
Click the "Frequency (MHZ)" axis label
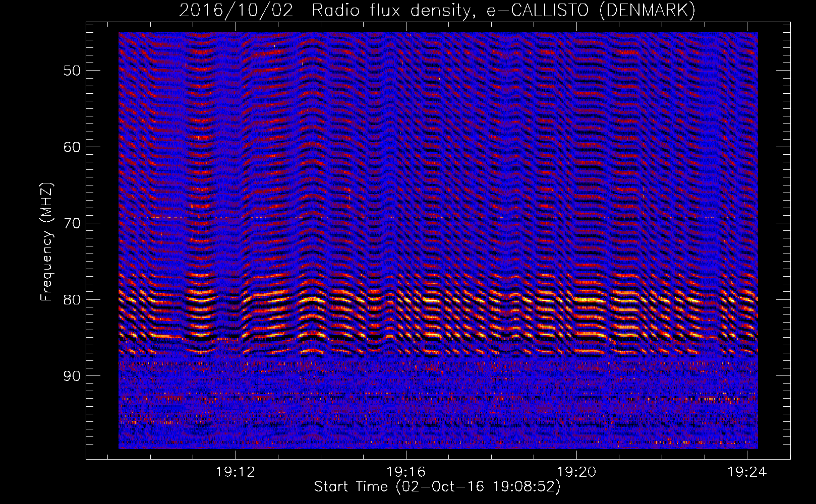(x=46, y=242)
